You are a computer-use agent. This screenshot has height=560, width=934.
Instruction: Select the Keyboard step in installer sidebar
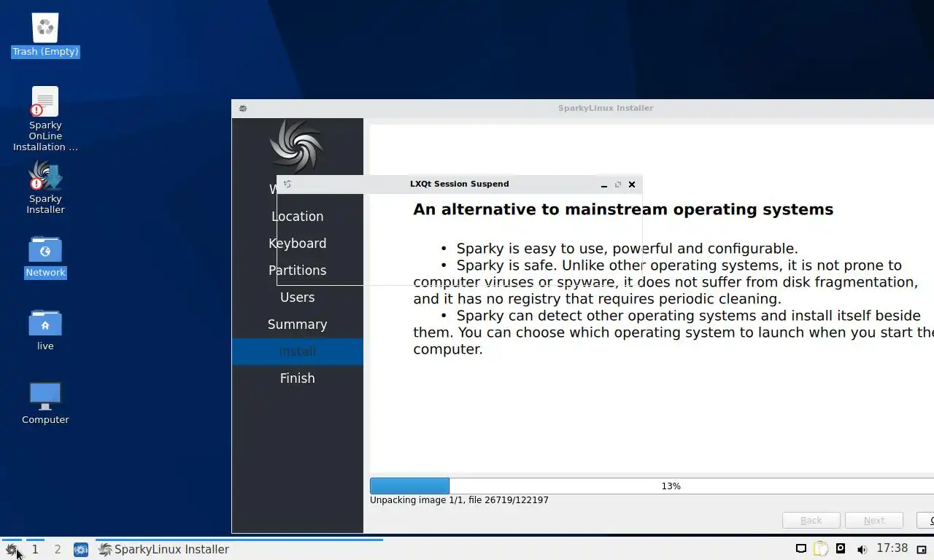298,244
